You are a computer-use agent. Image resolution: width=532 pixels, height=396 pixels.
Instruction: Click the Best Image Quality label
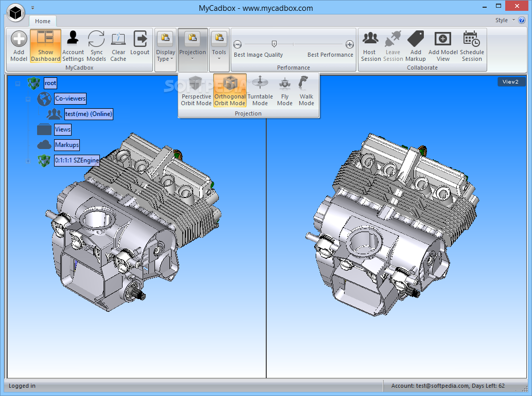click(x=258, y=55)
